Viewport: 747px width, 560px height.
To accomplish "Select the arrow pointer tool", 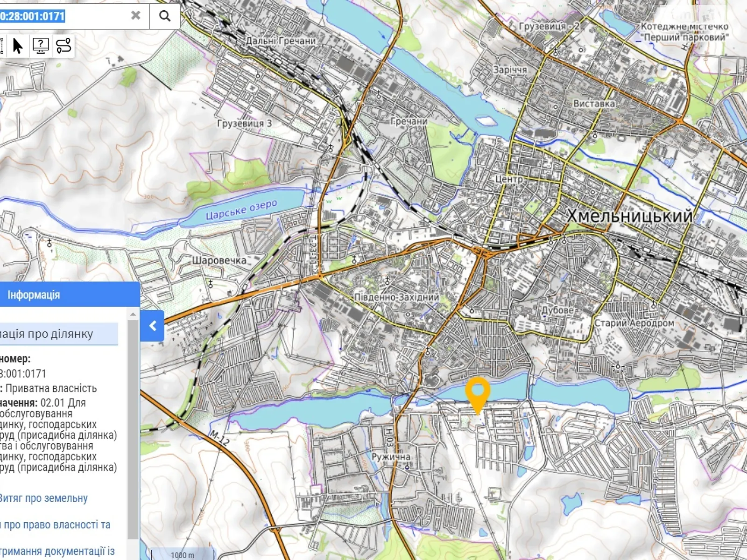I will [18, 46].
